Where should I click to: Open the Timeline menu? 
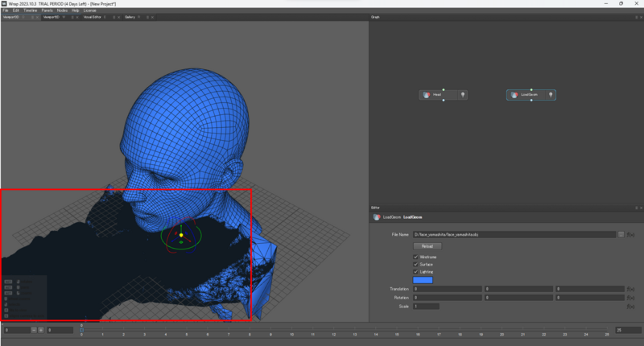(30, 10)
